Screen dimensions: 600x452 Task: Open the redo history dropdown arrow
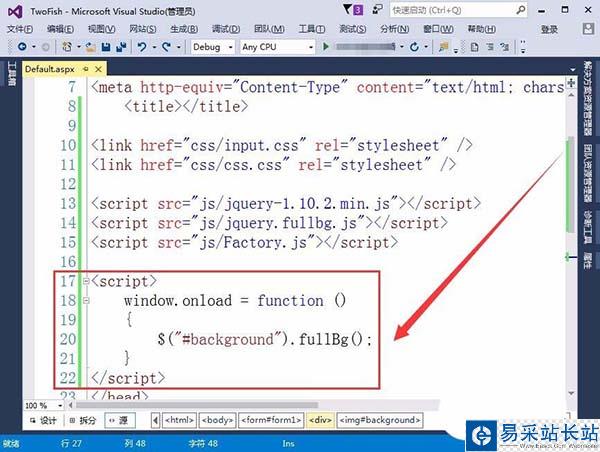(178, 47)
